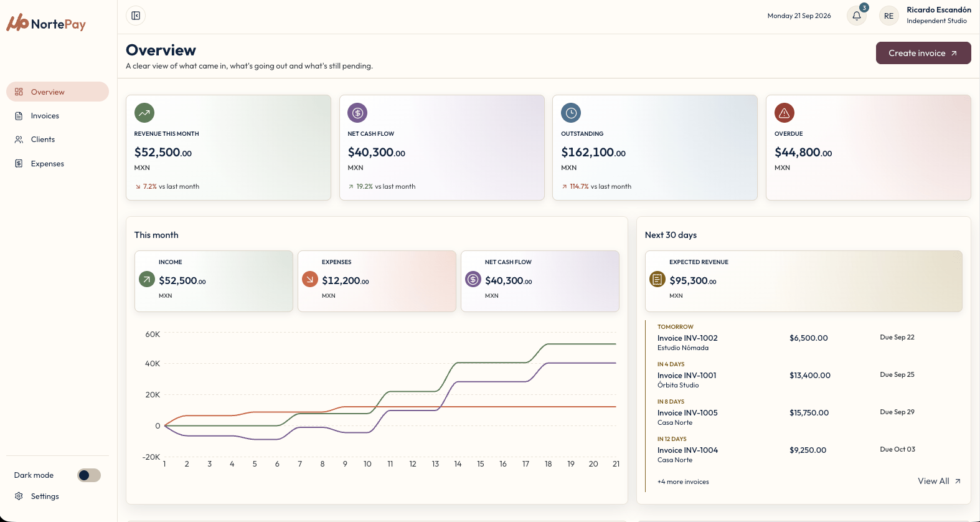Screen dimensions: 980x522
Task: Click the Settings gear icon
Action: [x=19, y=496]
